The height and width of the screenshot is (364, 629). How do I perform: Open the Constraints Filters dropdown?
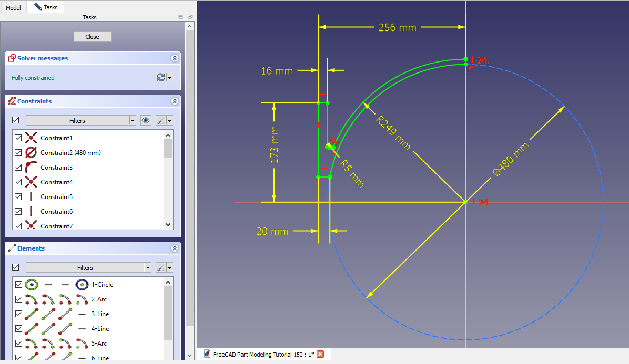pyautogui.click(x=133, y=120)
